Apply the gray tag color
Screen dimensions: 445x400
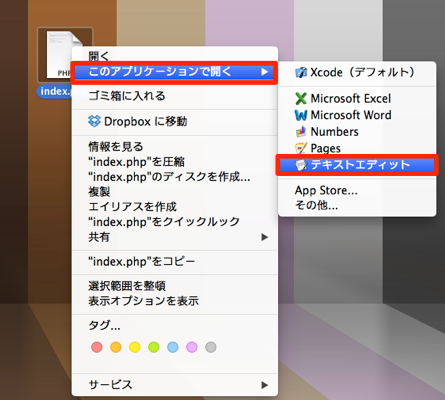point(211,347)
